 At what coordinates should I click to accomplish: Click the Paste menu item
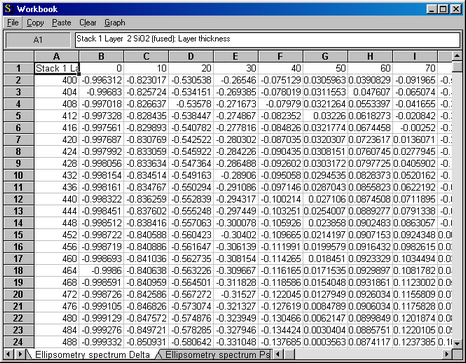(x=61, y=23)
